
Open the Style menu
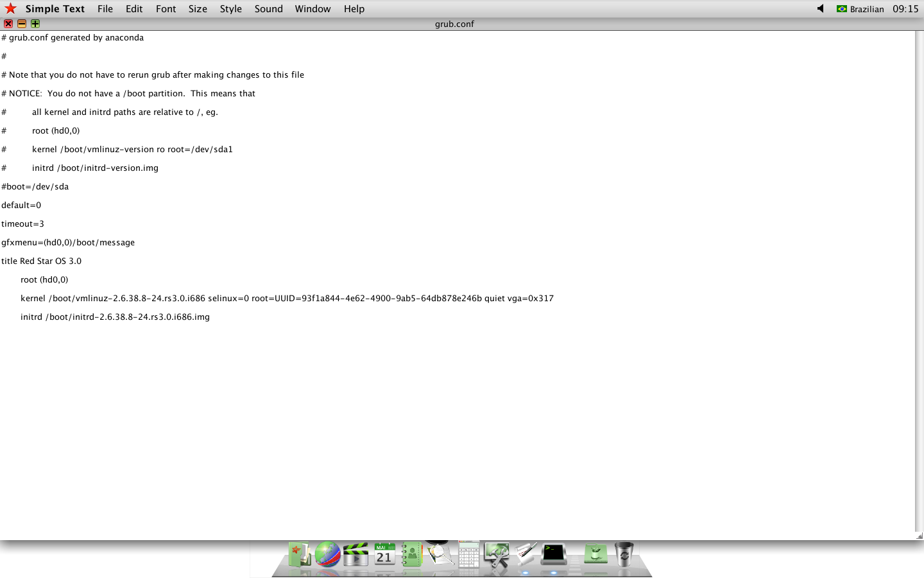[x=231, y=9]
